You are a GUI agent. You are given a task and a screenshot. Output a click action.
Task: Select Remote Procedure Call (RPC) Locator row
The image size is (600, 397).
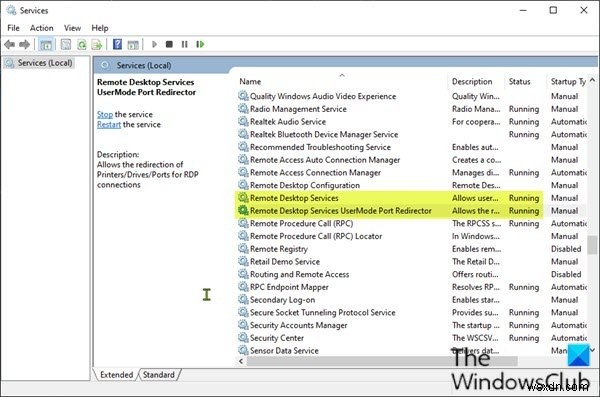point(316,236)
